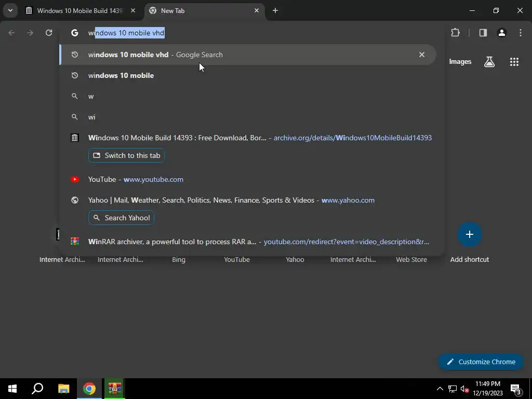
Task: Click Switch to this tab button
Action: point(127,155)
